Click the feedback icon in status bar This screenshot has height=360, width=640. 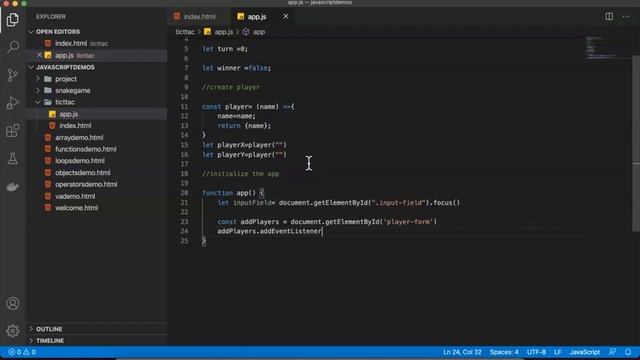[612, 352]
